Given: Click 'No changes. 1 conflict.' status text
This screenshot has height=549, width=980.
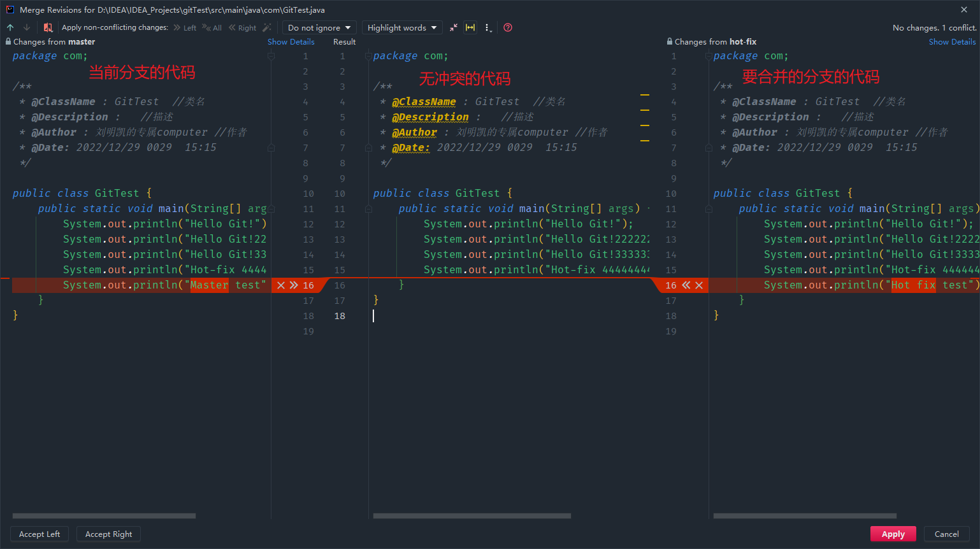Looking at the screenshot, I should click(x=934, y=27).
